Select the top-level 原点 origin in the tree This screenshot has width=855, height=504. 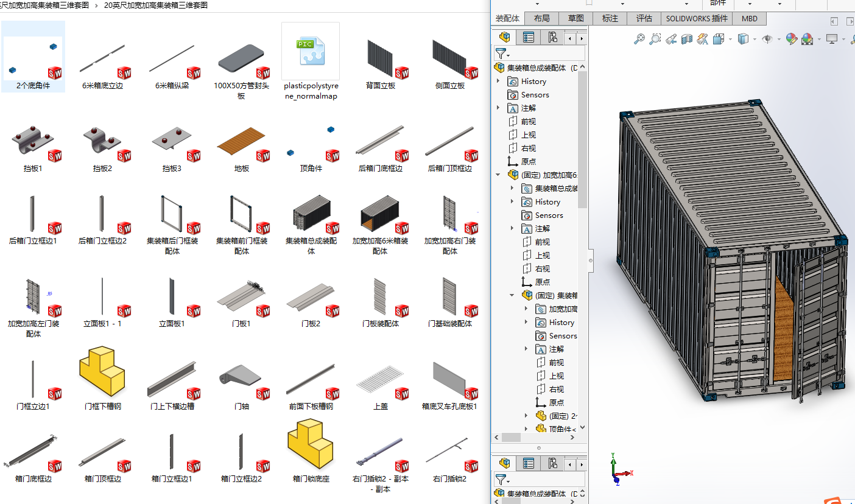pos(522,161)
